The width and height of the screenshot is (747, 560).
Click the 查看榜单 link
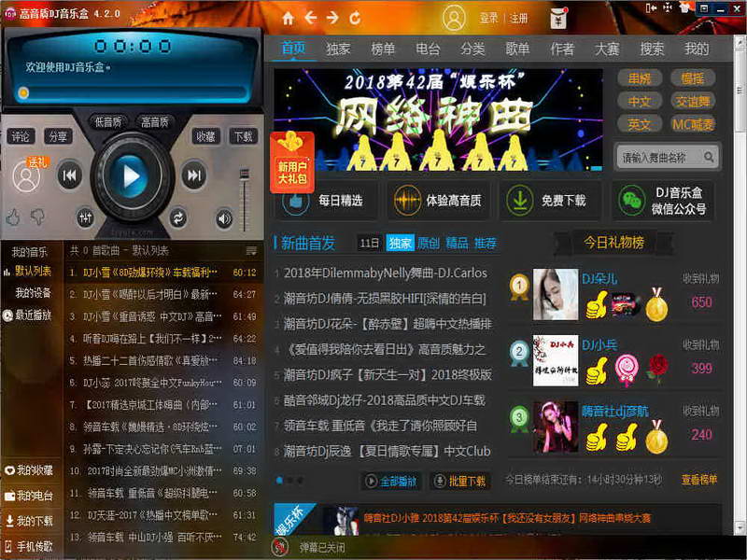[698, 480]
